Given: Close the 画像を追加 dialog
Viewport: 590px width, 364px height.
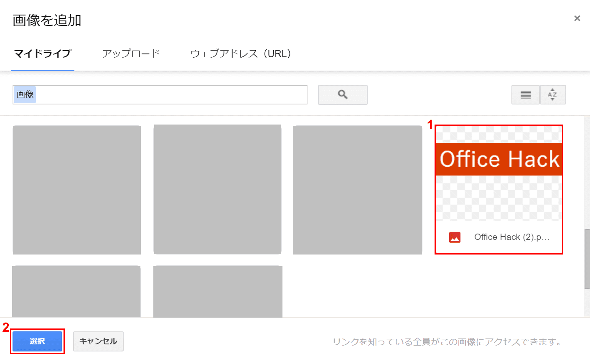Looking at the screenshot, I should (577, 18).
